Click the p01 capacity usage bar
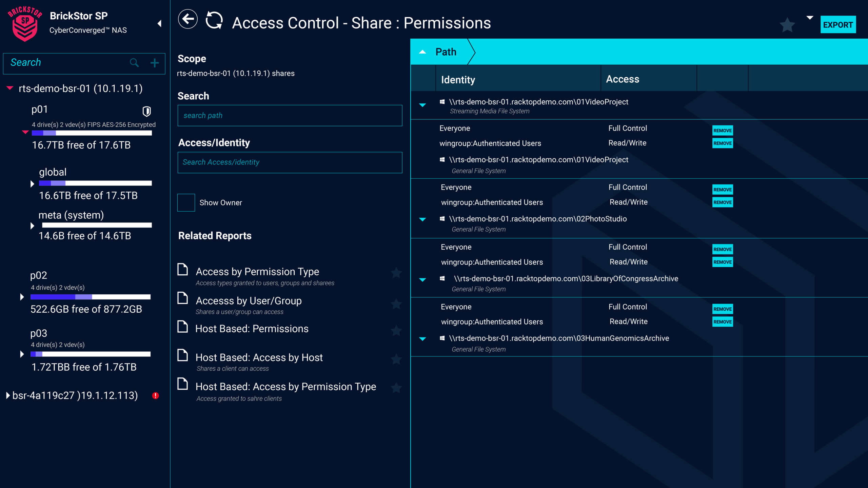The width and height of the screenshot is (868, 488). click(x=92, y=133)
